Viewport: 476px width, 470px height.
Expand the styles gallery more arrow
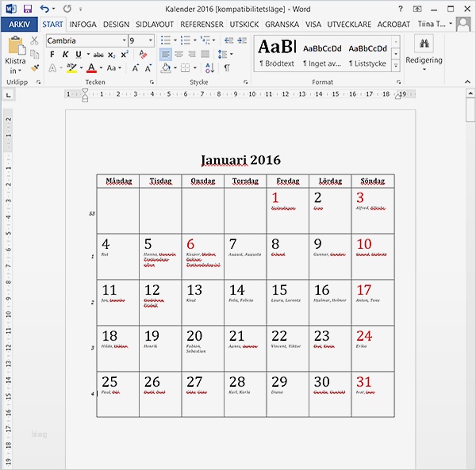pyautogui.click(x=396, y=66)
